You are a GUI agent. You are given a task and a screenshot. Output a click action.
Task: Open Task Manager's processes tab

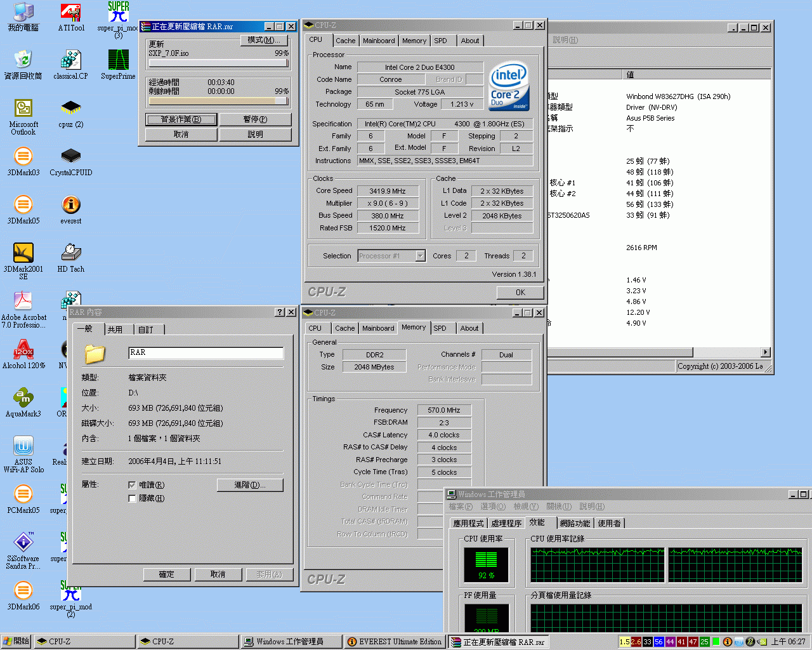[506, 524]
